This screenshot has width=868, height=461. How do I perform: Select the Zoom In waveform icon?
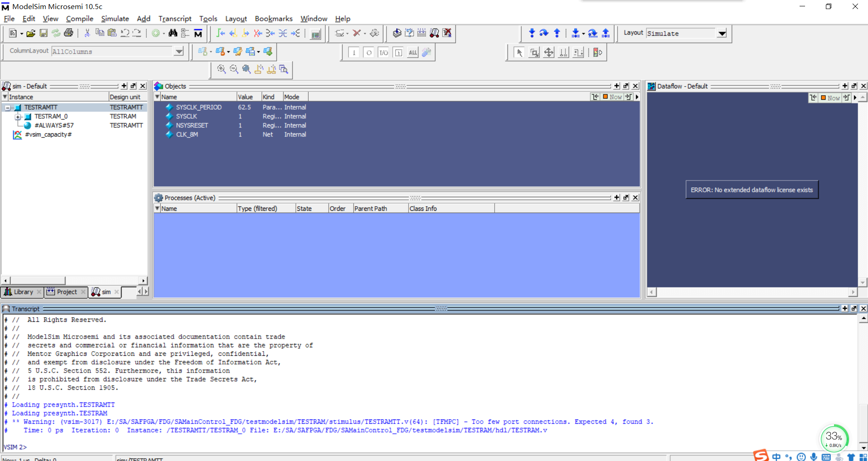(x=221, y=69)
